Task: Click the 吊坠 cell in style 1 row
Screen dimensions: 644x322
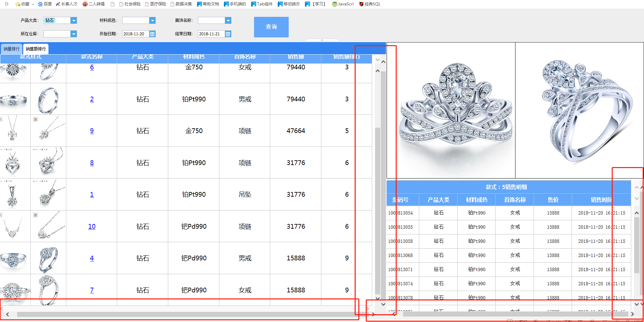Action: pyautogui.click(x=245, y=194)
